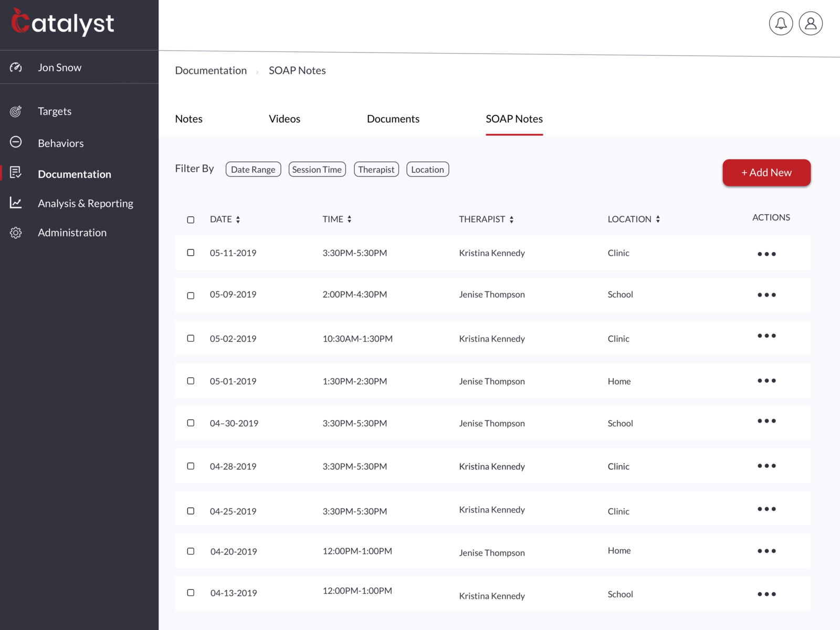
Task: Open the user profile icon
Action: (x=810, y=23)
